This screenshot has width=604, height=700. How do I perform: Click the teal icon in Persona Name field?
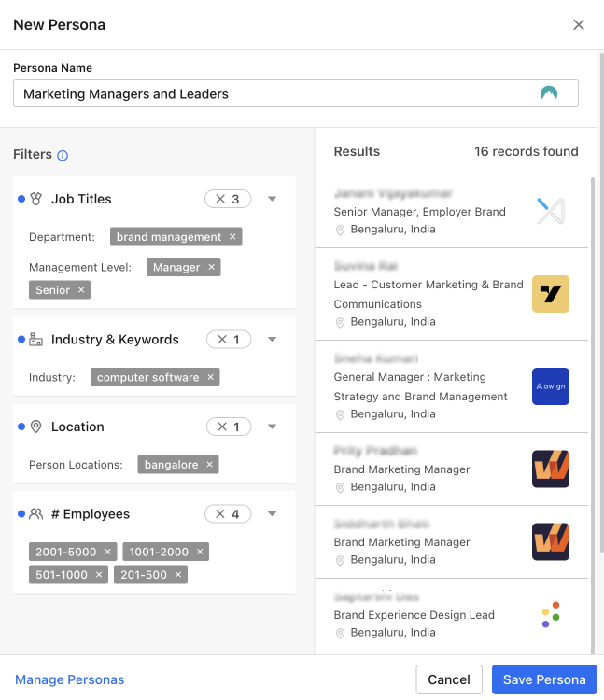pos(549,93)
